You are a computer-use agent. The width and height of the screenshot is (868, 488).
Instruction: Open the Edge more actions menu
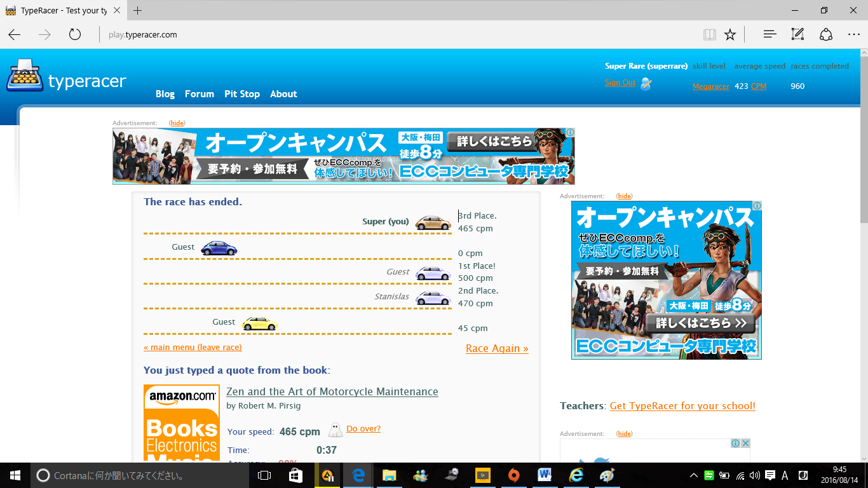[x=853, y=34]
